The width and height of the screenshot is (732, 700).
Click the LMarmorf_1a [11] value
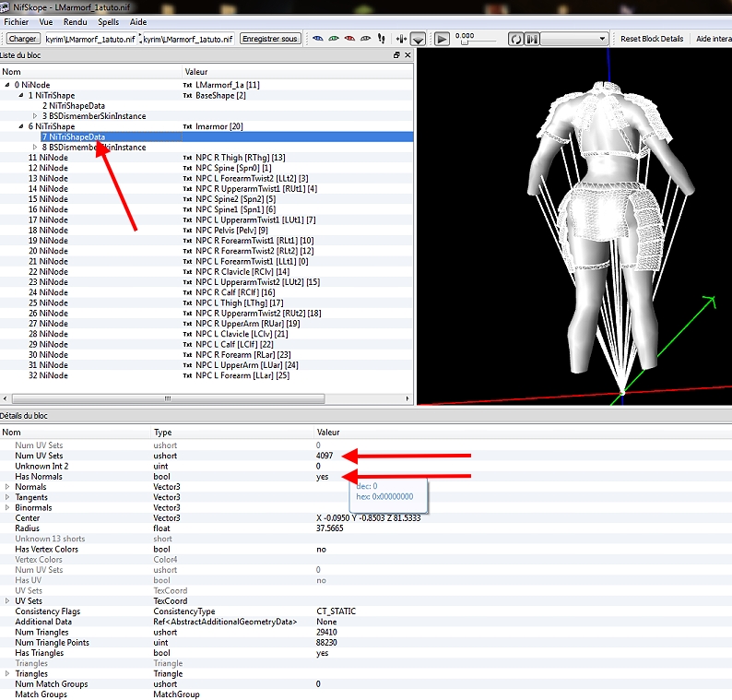228,85
